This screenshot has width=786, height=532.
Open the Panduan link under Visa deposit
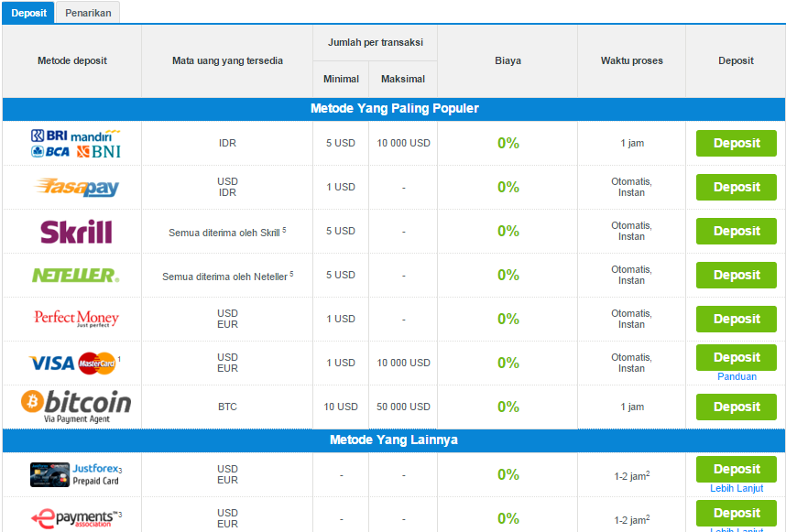click(737, 376)
